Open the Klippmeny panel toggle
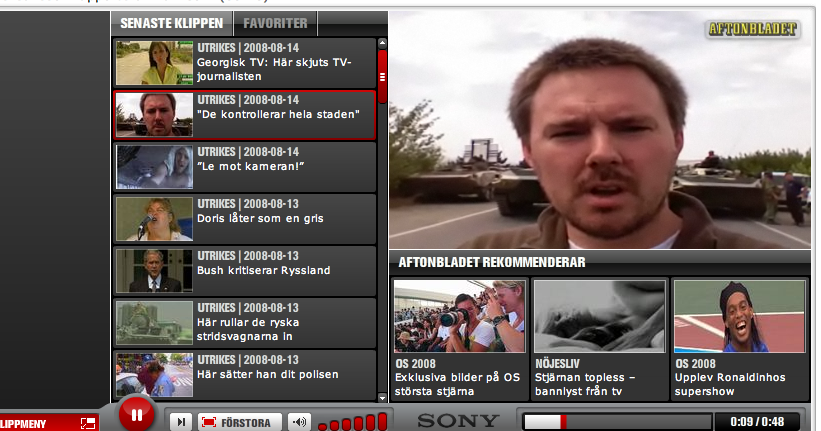Image resolution: width=821 pixels, height=431 pixels. pos(48,423)
